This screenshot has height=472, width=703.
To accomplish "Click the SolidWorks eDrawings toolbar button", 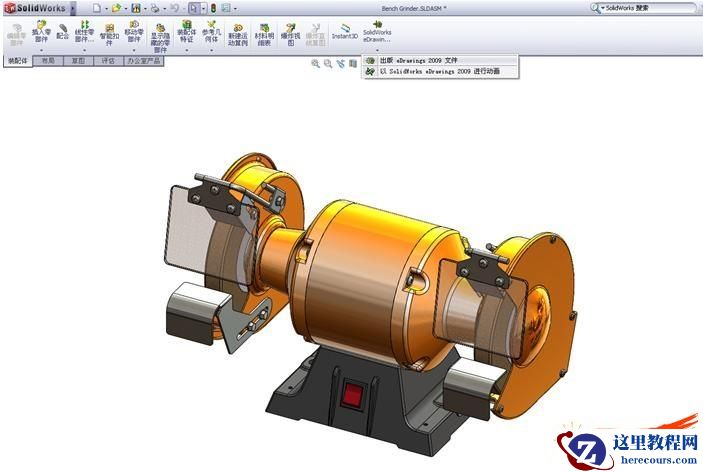I will click(x=377, y=31).
